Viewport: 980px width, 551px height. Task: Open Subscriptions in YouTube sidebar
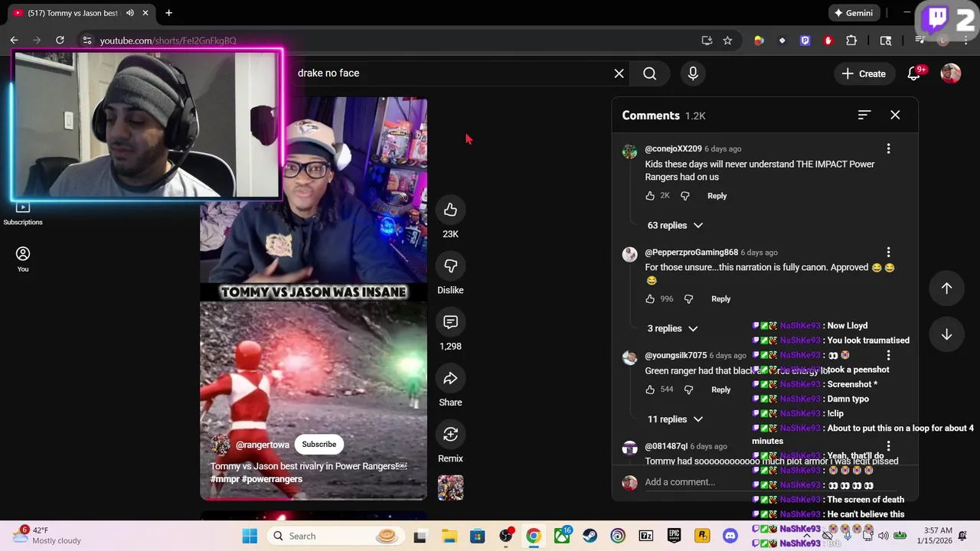(23, 214)
